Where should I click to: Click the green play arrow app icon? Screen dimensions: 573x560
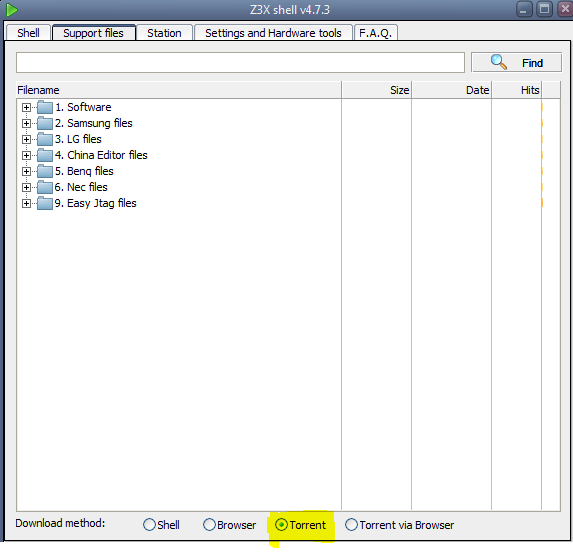tap(11, 10)
